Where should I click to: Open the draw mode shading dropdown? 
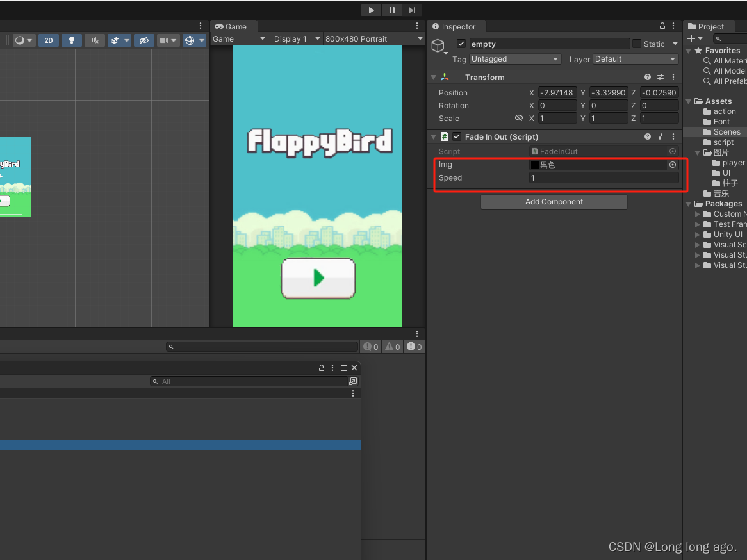pos(23,40)
